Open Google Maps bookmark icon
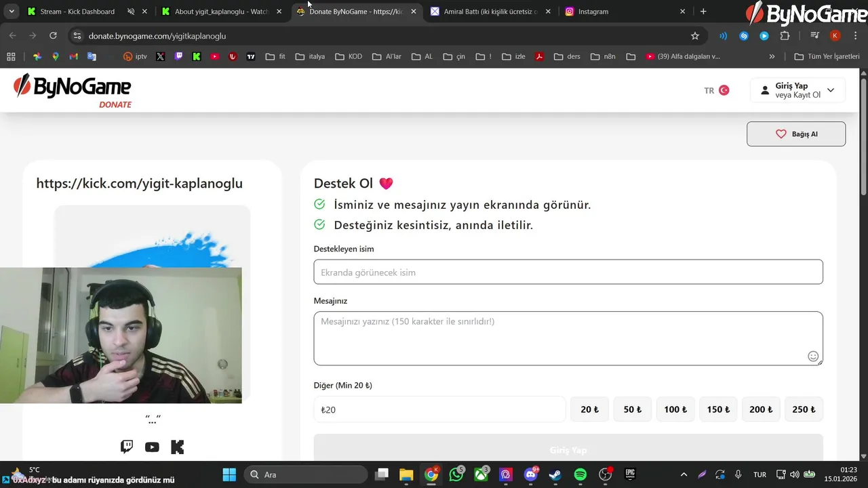868x488 pixels. point(56,57)
